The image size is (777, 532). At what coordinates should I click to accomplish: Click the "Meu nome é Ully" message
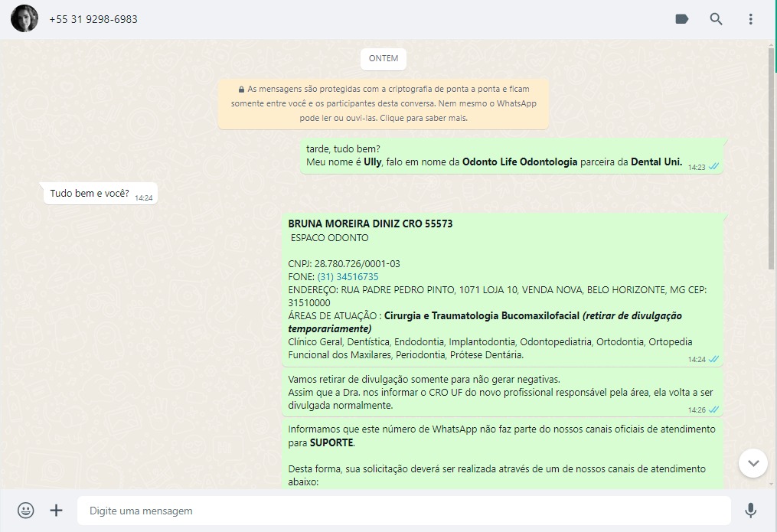pos(511,155)
